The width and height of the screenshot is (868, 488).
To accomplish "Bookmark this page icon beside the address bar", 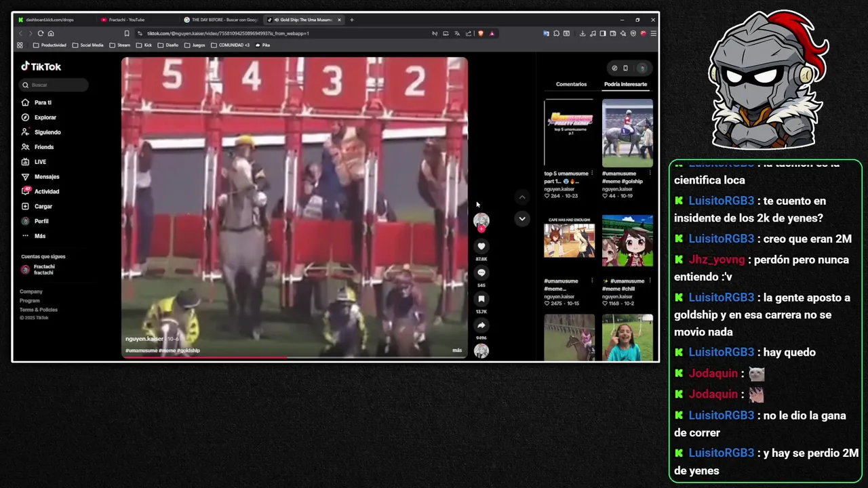I will point(127,33).
